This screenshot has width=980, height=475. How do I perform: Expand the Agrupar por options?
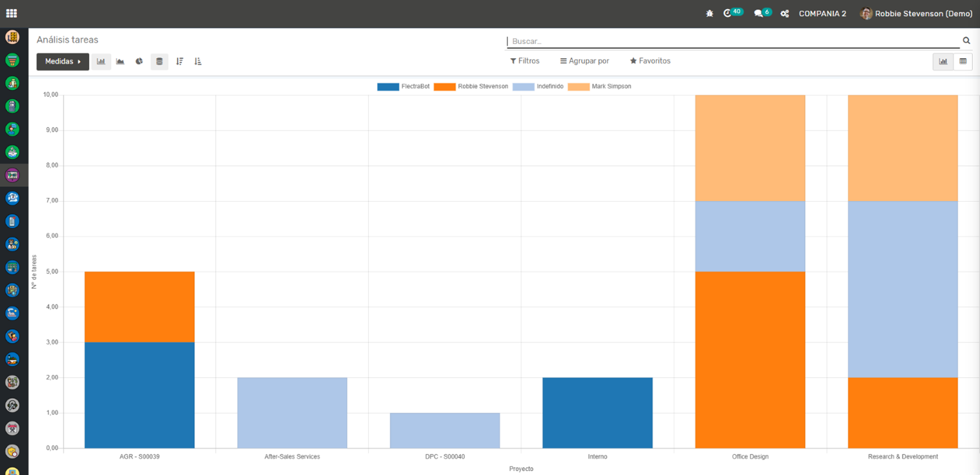(x=584, y=61)
